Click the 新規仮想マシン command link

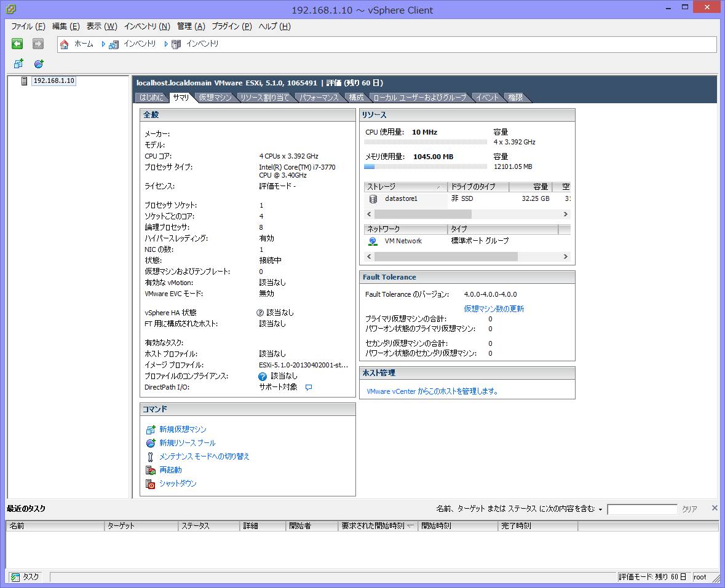coord(183,429)
